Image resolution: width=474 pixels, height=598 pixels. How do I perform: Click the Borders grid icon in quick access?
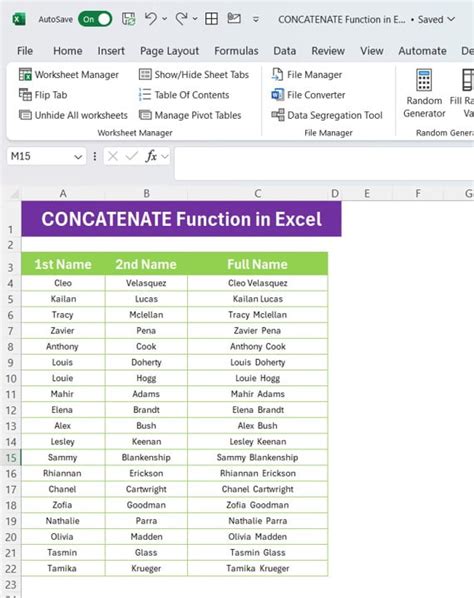coord(211,19)
